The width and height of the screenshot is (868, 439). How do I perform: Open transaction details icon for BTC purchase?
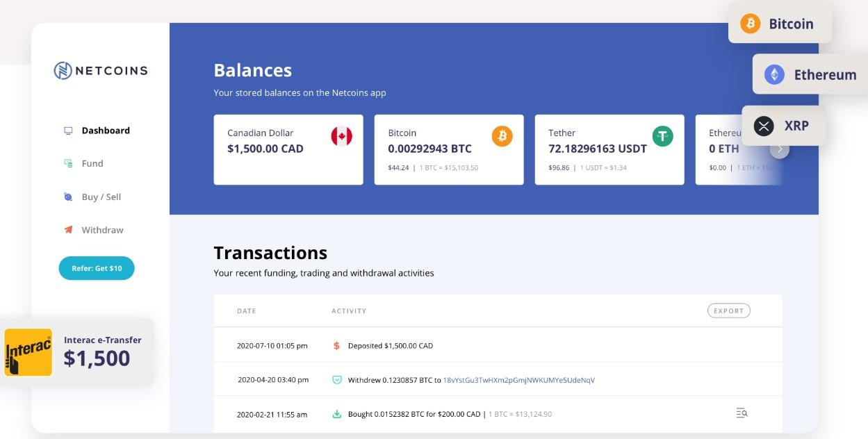(x=742, y=413)
